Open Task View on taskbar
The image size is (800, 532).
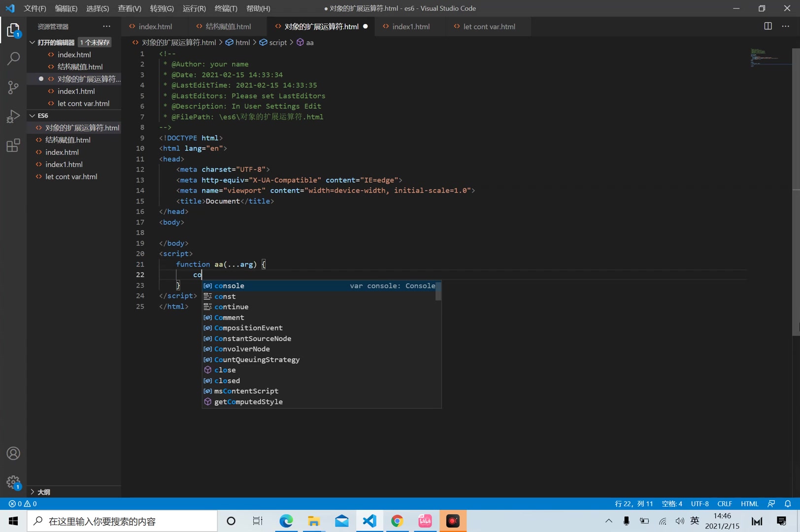click(x=258, y=521)
